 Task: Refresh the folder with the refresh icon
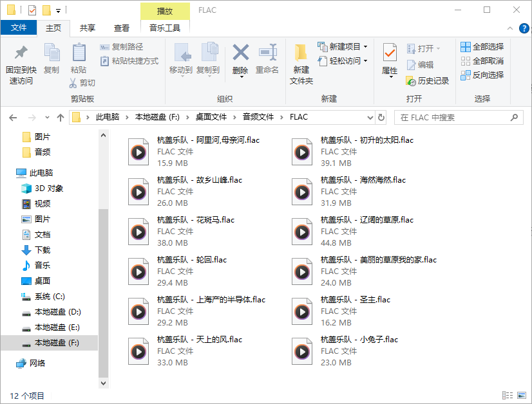click(x=379, y=117)
